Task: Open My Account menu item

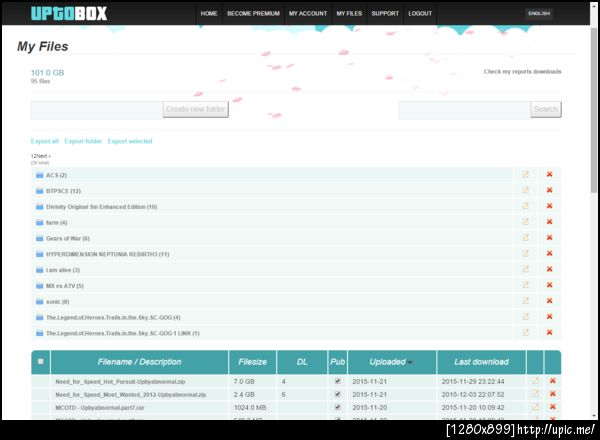Action: 308,13
